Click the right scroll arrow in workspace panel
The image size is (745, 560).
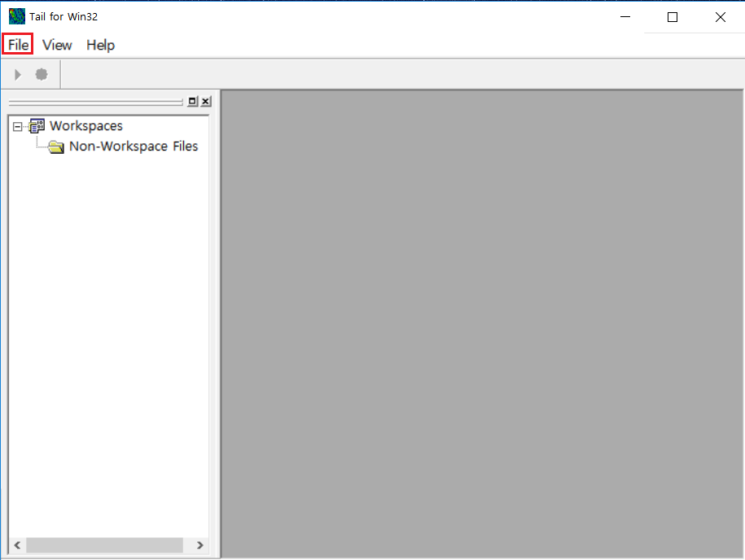click(x=200, y=545)
